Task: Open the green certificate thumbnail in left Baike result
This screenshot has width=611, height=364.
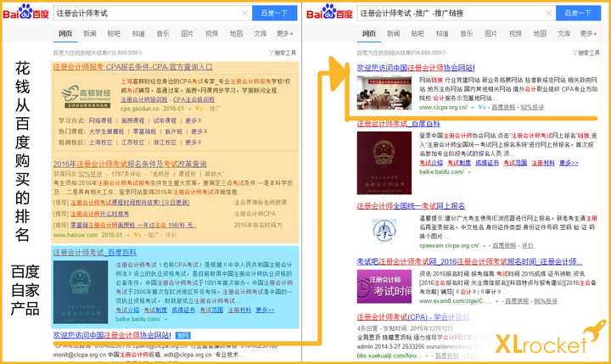Action: coord(81,292)
